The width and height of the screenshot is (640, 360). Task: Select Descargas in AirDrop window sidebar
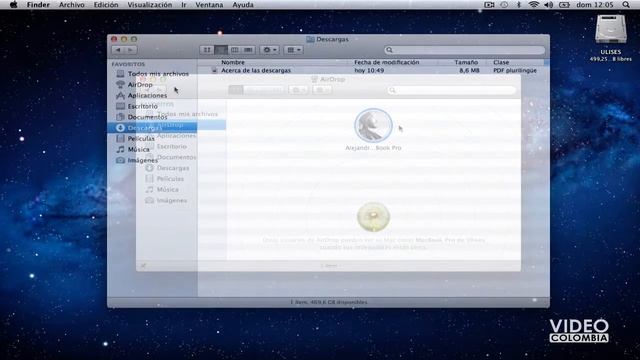(173, 168)
